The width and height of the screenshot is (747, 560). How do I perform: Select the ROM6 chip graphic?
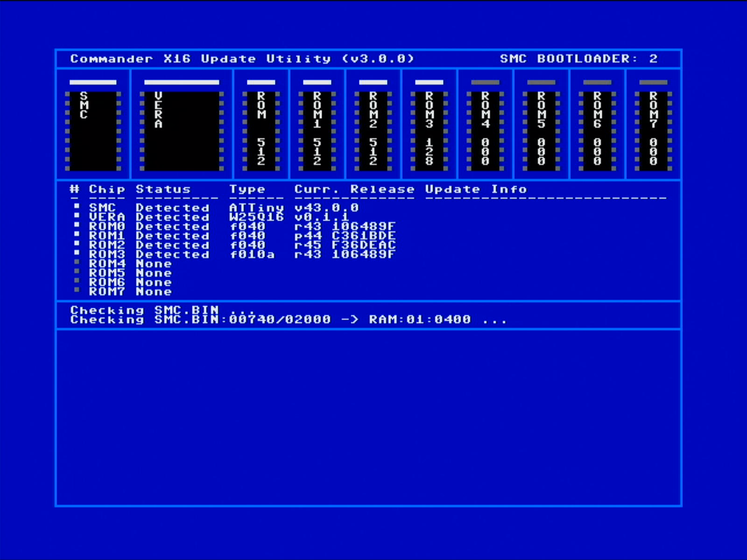point(597,131)
